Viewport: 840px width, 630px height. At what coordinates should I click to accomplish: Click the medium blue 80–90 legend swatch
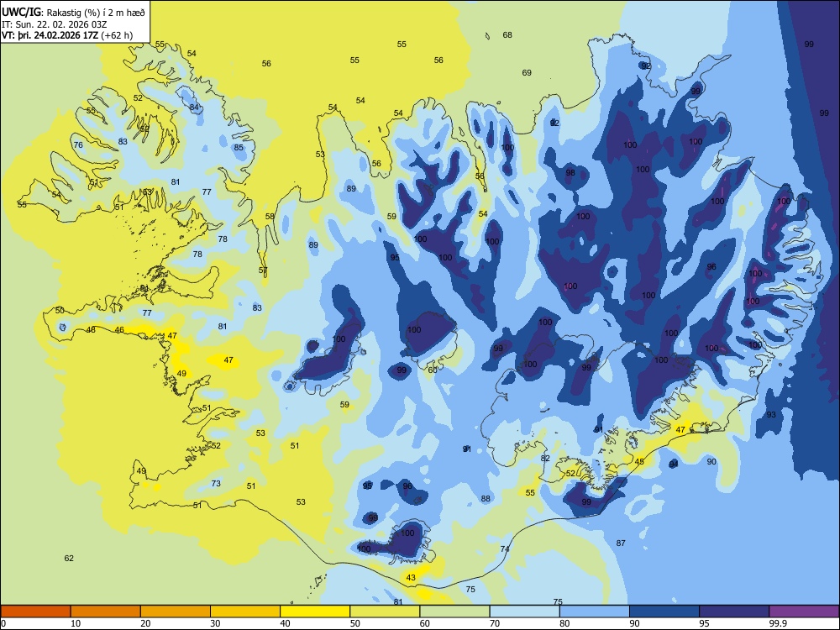(595, 612)
